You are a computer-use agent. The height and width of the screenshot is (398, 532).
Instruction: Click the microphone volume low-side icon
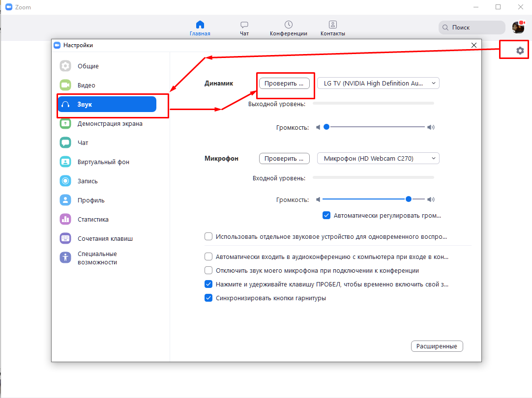point(318,199)
